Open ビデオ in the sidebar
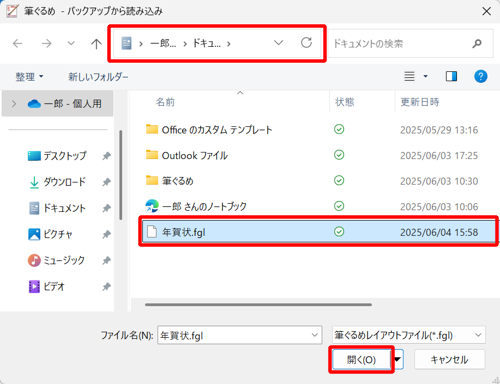The width and height of the screenshot is (500, 384). pyautogui.click(x=47, y=286)
